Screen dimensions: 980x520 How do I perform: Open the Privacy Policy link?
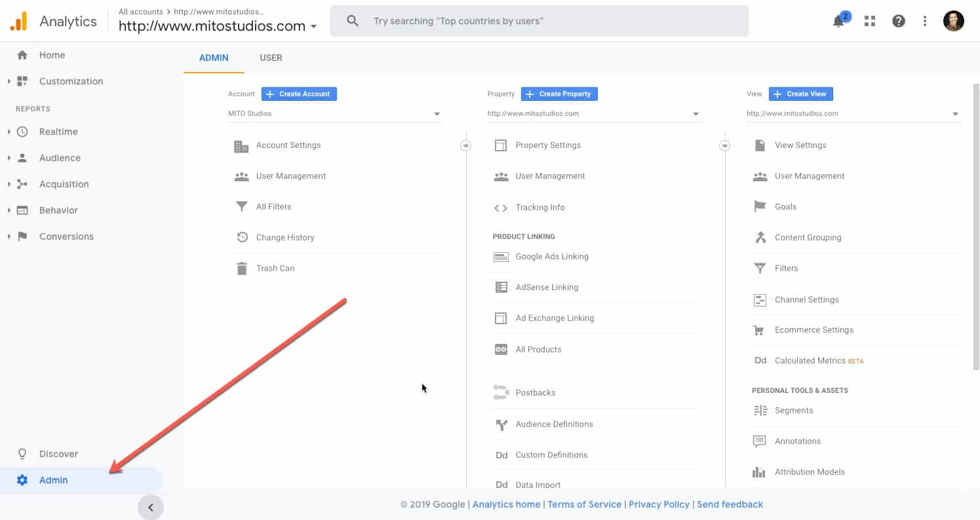pyautogui.click(x=659, y=504)
